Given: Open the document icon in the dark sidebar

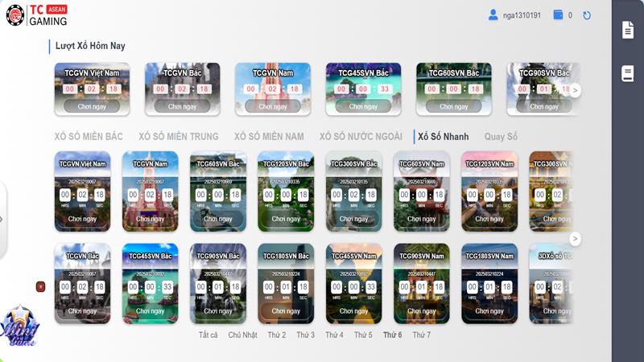Looking at the screenshot, I should [x=628, y=30].
